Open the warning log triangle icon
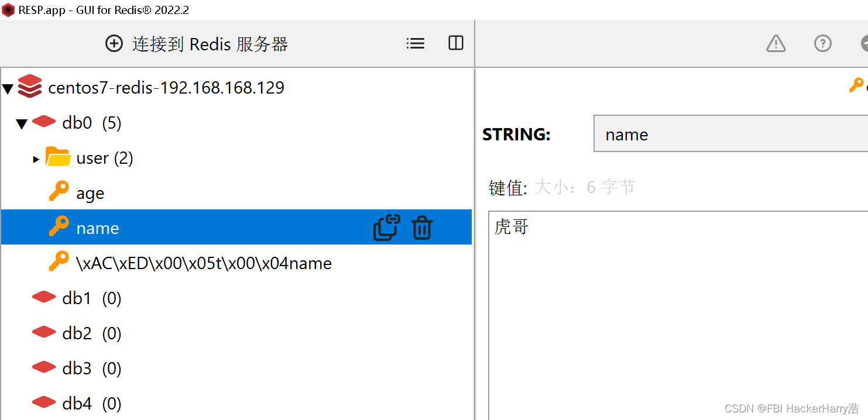The width and height of the screenshot is (868, 420). click(776, 43)
